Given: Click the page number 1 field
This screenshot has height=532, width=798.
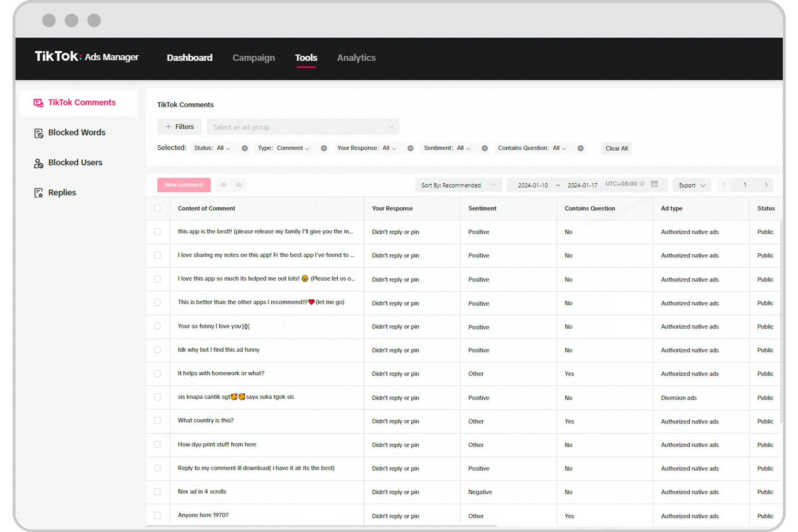Looking at the screenshot, I should 745,185.
